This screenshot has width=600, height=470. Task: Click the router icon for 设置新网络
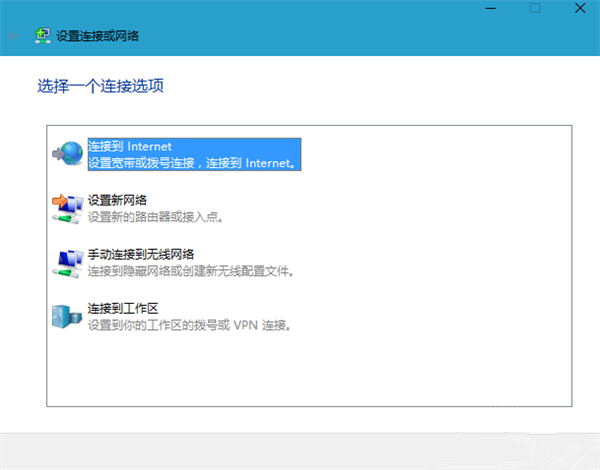coord(66,208)
